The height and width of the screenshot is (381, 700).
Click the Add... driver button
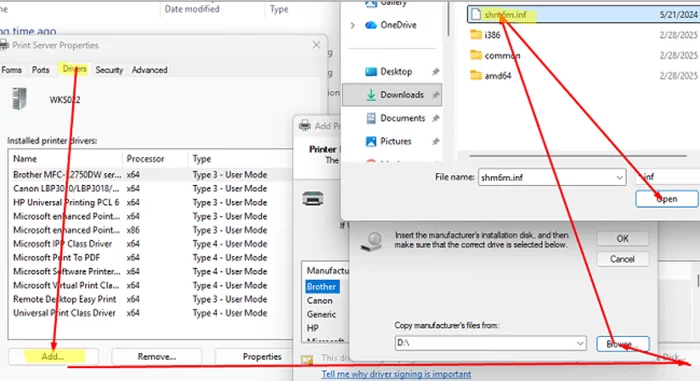(53, 356)
